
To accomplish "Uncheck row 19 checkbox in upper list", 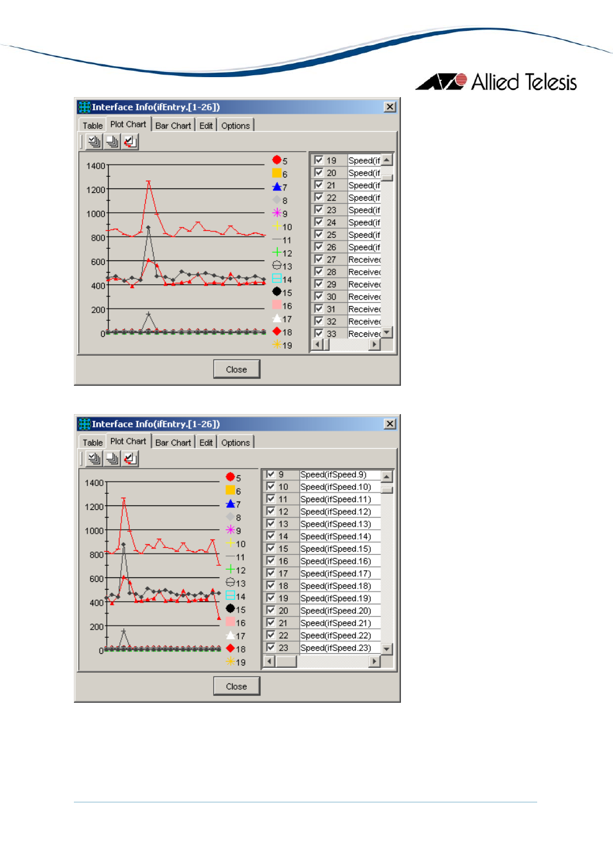I will 319,160.
